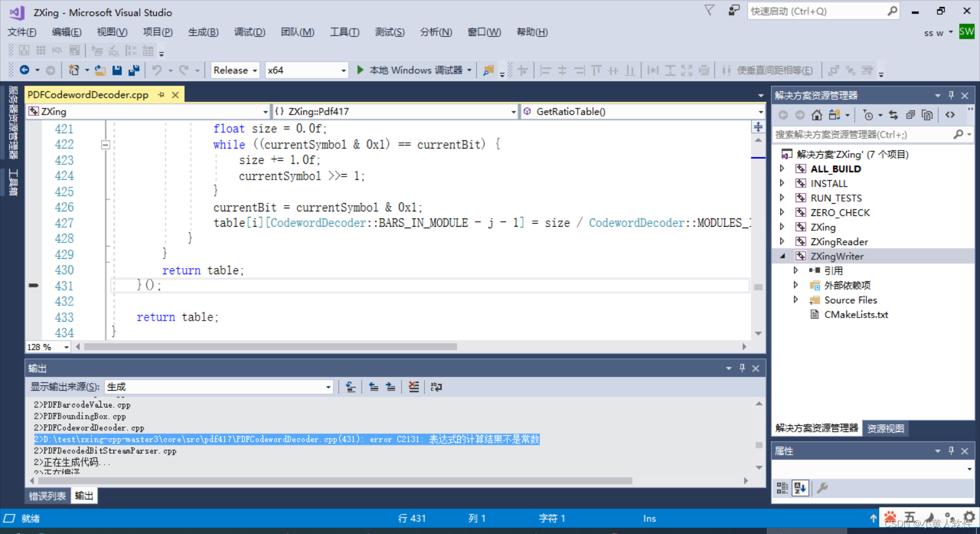Open the 工具(T) tools menu

[345, 32]
